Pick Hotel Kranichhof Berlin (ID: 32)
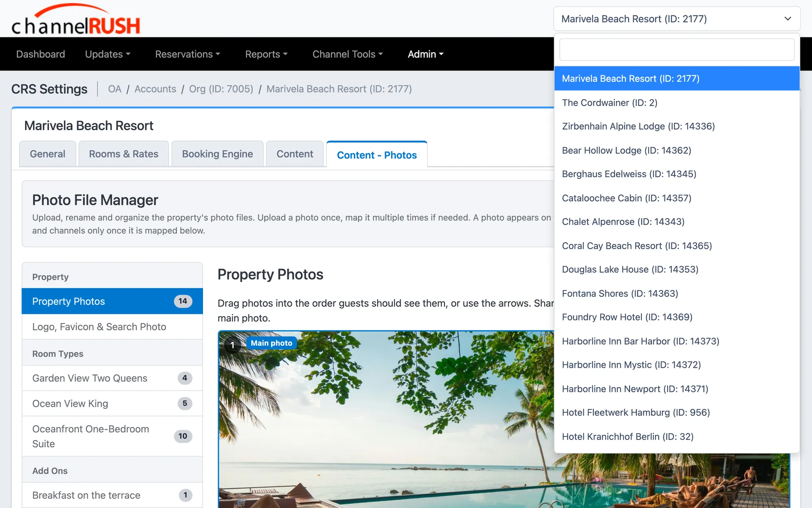This screenshot has width=812, height=508. [x=677, y=436]
